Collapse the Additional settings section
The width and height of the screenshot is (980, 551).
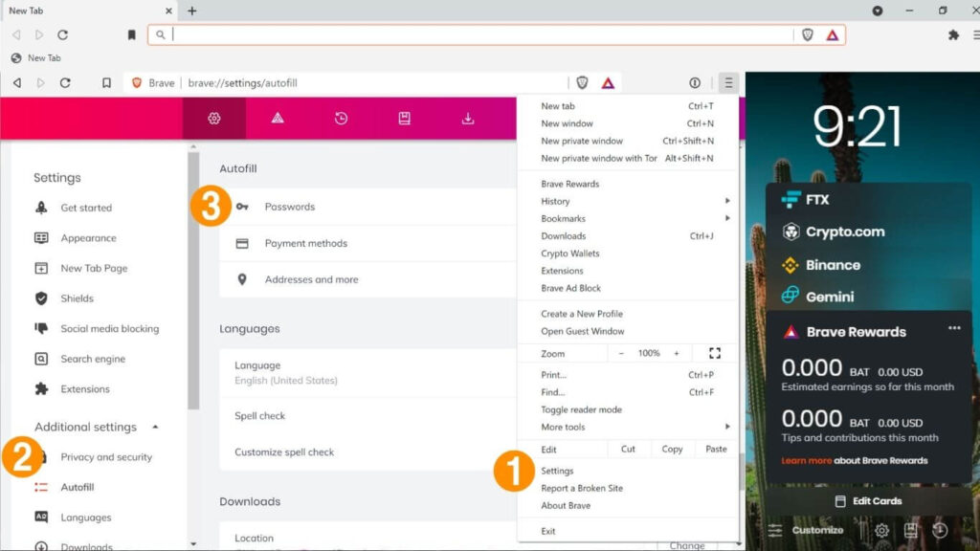(x=155, y=427)
